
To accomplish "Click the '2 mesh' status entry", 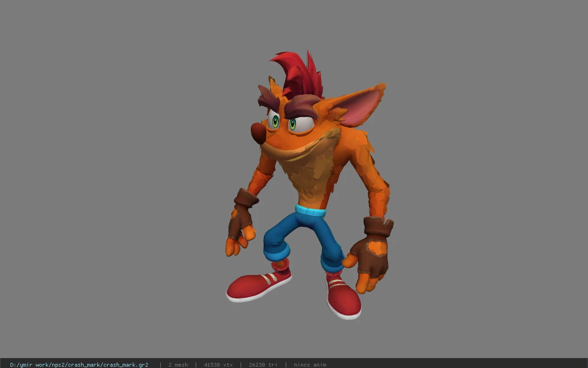I will click(178, 365).
